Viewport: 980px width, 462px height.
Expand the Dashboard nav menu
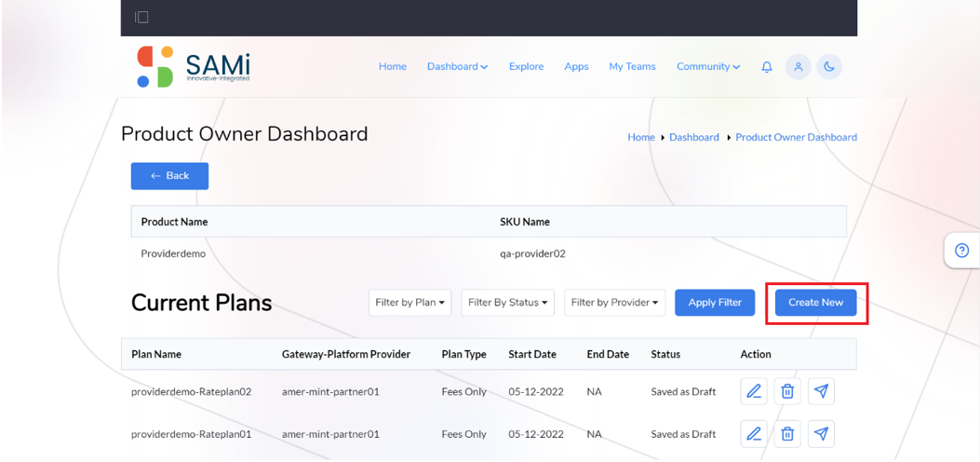[458, 66]
